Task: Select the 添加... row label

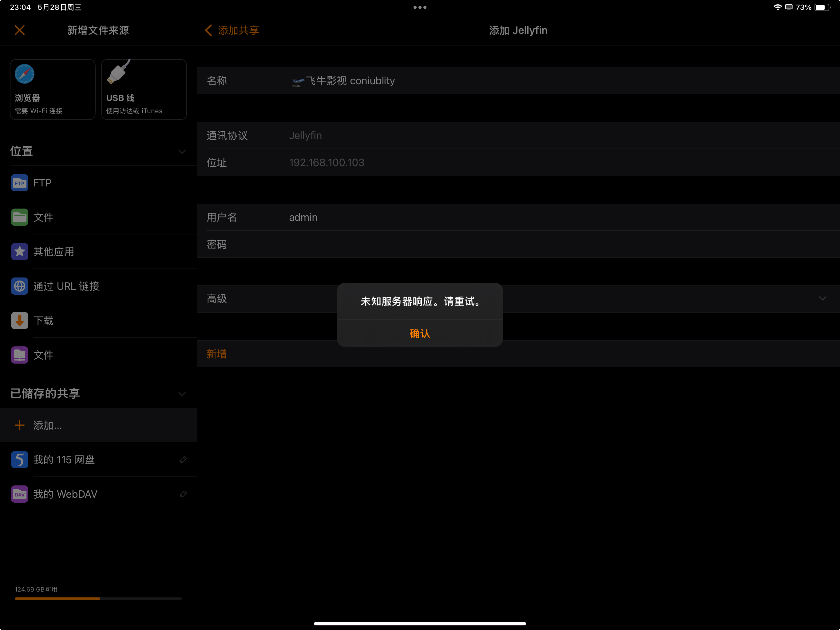Action: click(47, 425)
